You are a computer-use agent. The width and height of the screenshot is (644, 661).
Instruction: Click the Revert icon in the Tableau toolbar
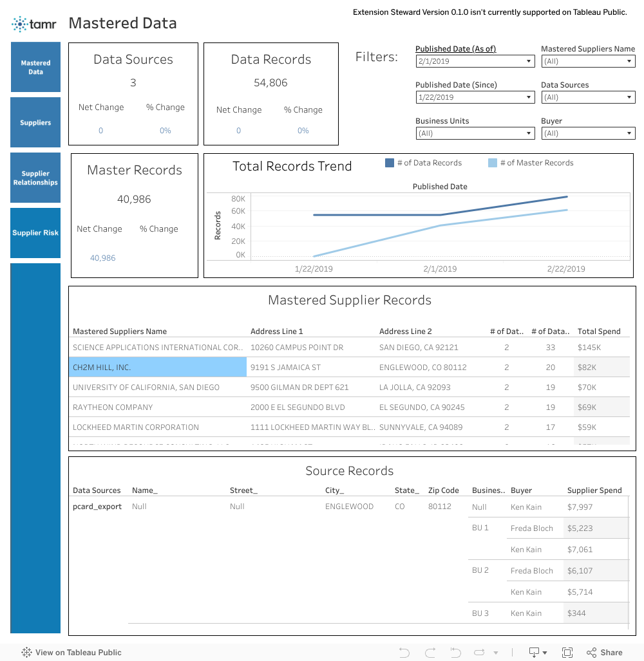coord(455,653)
